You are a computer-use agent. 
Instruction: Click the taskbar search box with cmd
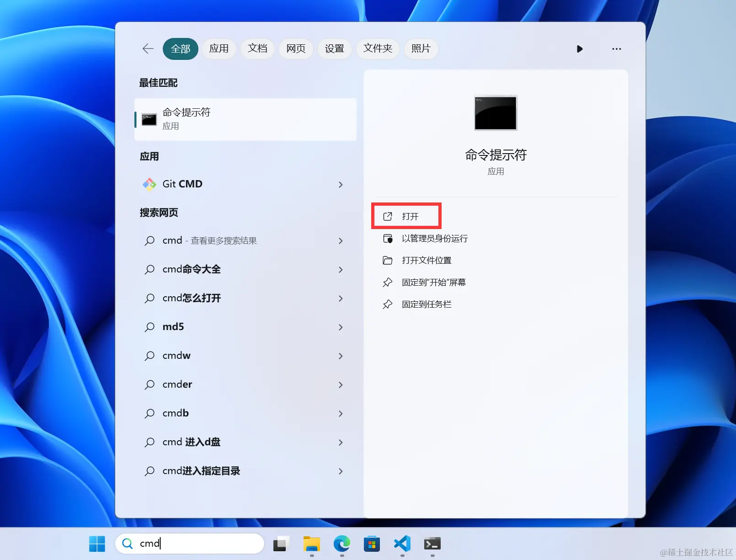[x=190, y=544]
